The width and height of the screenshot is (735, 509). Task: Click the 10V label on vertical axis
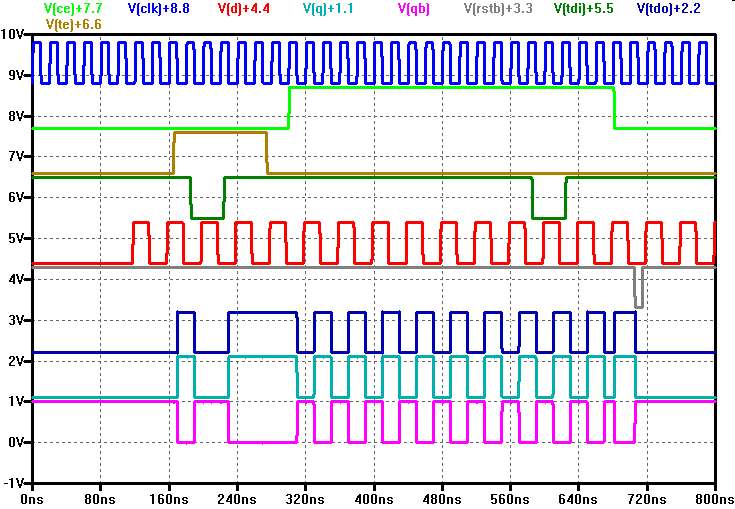click(x=13, y=35)
